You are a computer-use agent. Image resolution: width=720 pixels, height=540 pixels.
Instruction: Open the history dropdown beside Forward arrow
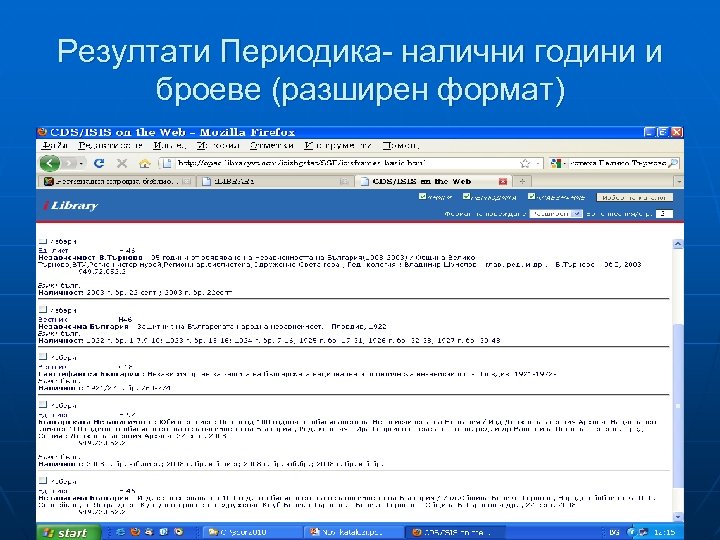81,163
